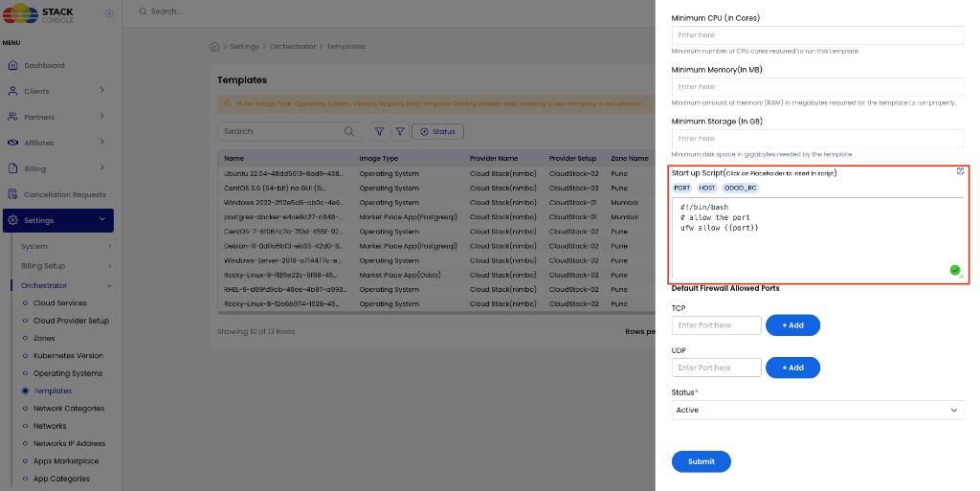Click the Dashboard home icon

[13, 65]
